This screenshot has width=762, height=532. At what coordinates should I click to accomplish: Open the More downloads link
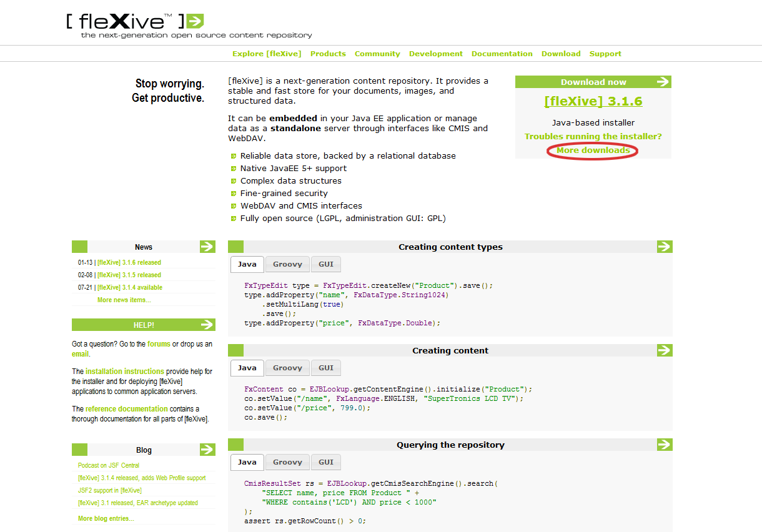click(593, 150)
